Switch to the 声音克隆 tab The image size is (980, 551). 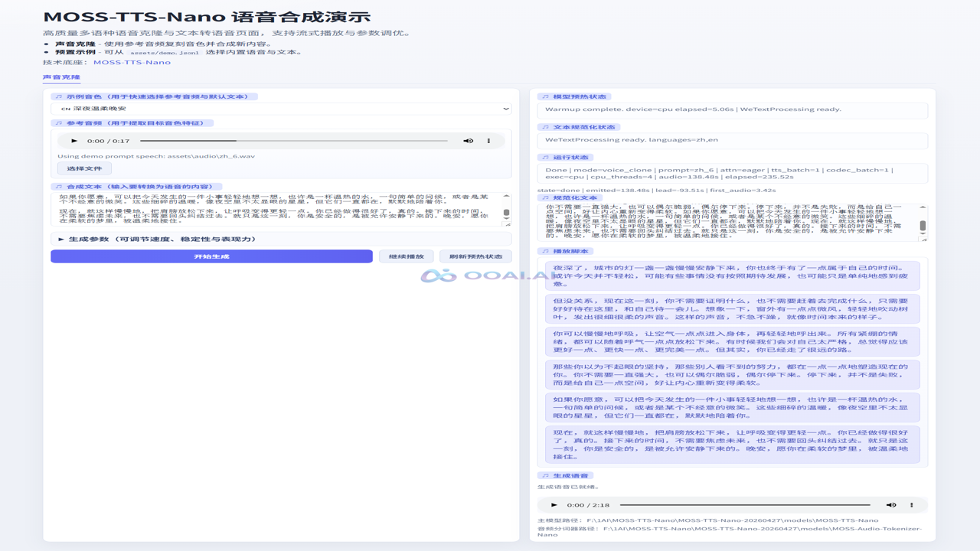[61, 77]
